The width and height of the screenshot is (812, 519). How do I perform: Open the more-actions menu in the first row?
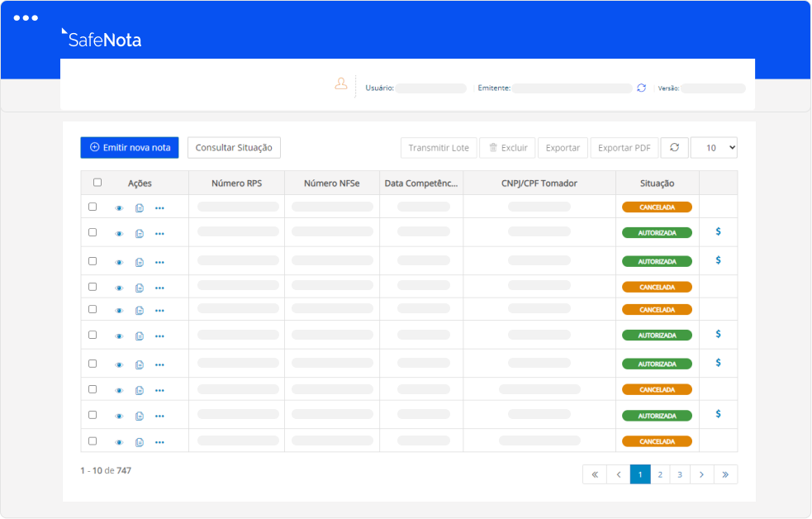[x=159, y=208]
